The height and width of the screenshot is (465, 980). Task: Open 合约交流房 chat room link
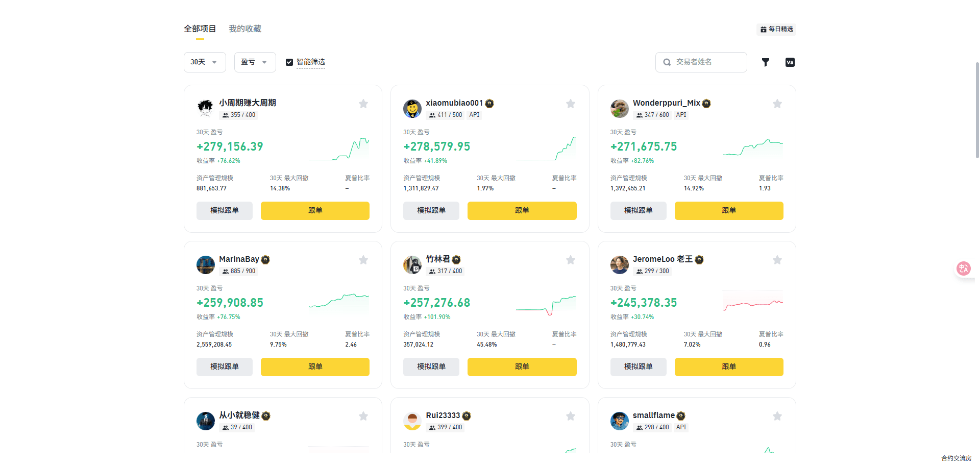[957, 458]
